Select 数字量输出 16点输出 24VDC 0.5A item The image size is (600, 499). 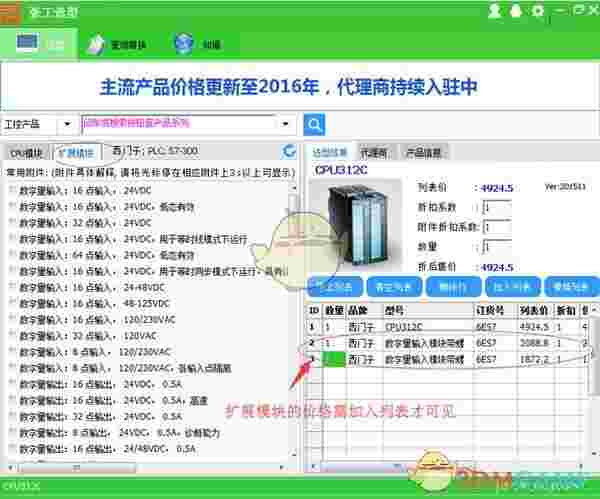pyautogui.click(x=101, y=384)
